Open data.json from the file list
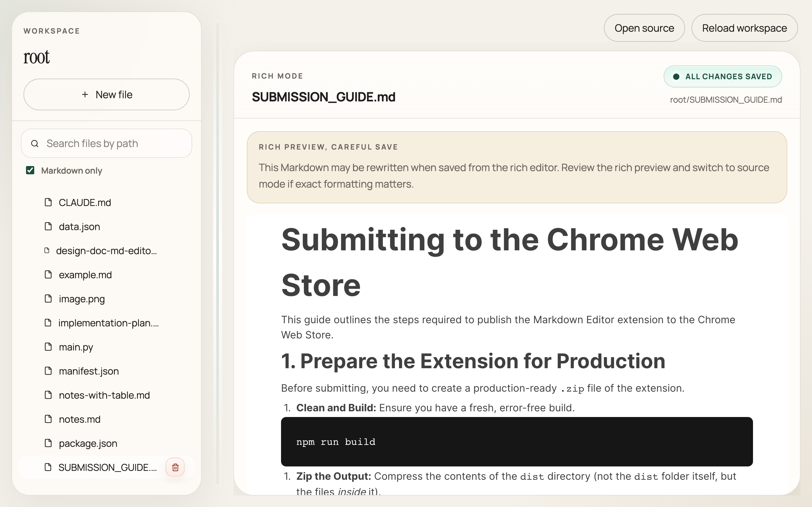The image size is (812, 507). click(x=79, y=227)
